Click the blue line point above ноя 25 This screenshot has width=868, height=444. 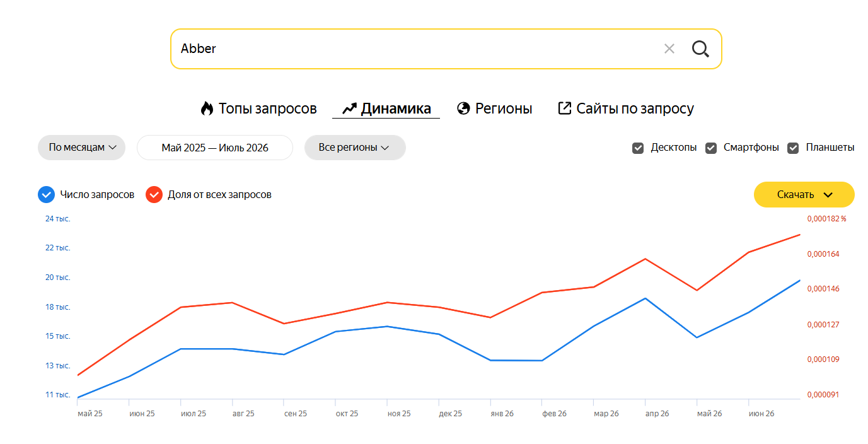tap(388, 326)
